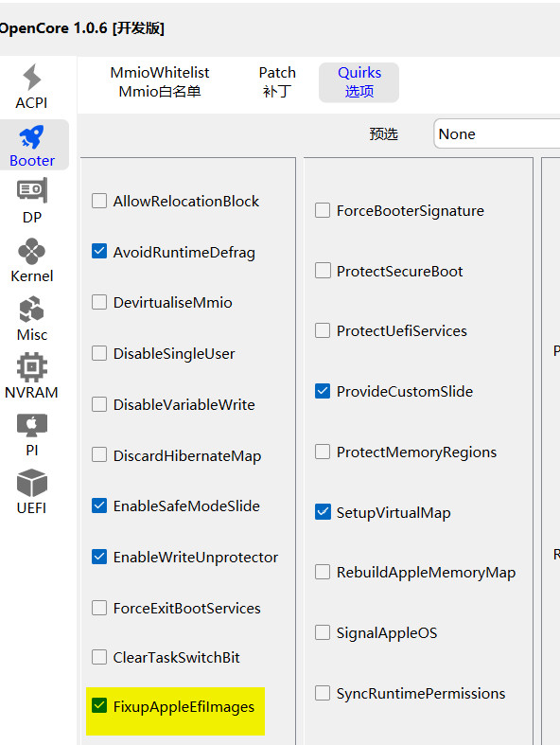Select the Quirks tab
Image resolution: width=560 pixels, height=745 pixels.
(359, 81)
